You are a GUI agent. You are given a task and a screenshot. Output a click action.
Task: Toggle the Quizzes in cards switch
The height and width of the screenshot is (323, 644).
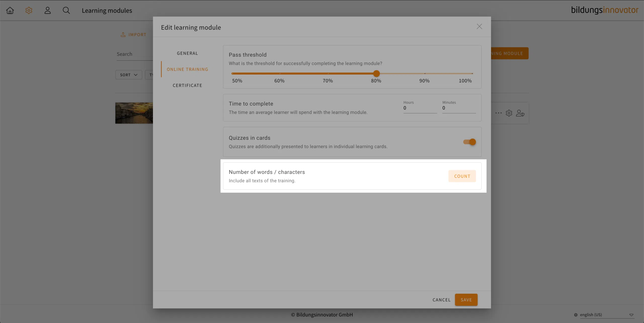coord(470,142)
